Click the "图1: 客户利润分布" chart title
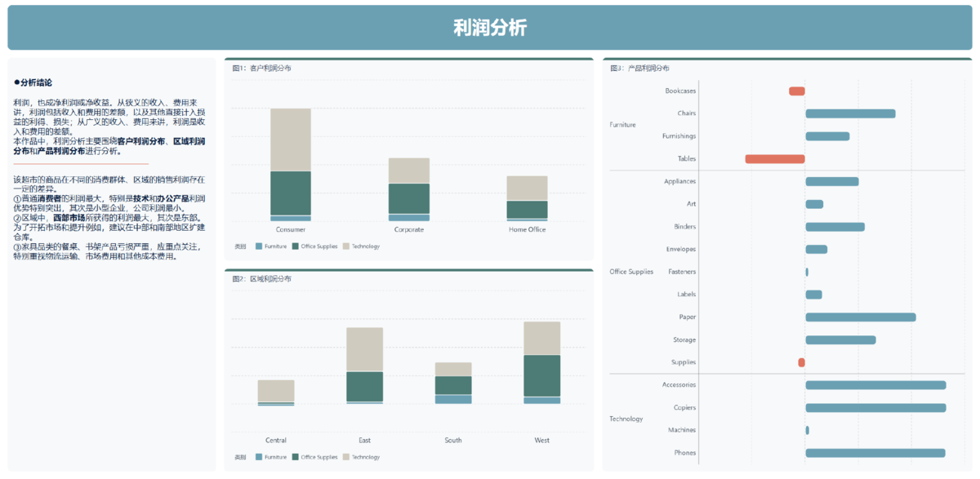Image resolution: width=980 pixels, height=479 pixels. click(x=261, y=68)
